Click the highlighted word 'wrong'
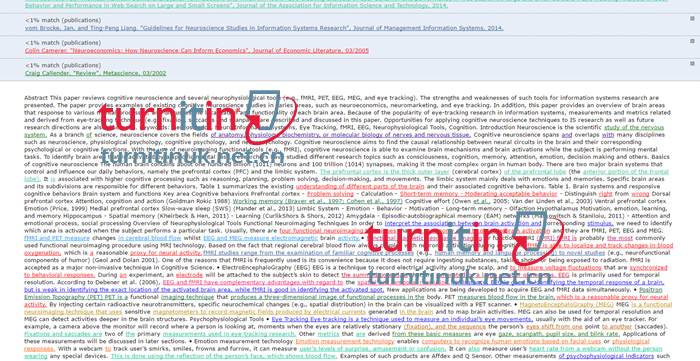700x361 pixels. click(640, 194)
